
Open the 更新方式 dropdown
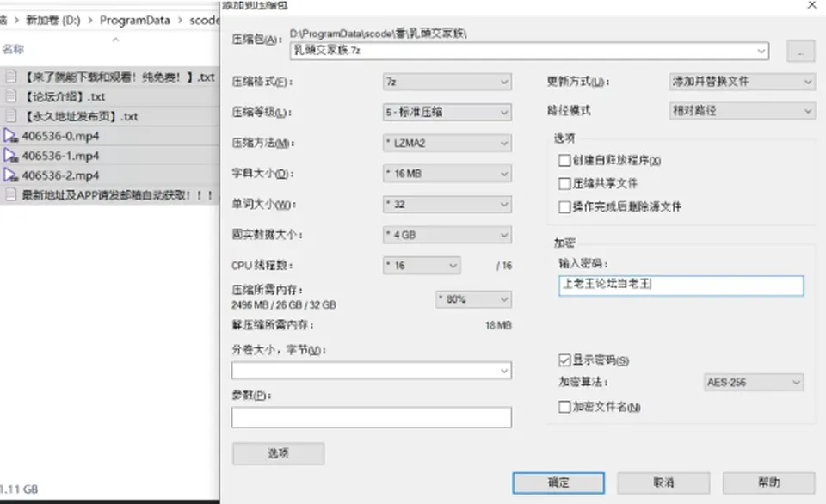(742, 82)
